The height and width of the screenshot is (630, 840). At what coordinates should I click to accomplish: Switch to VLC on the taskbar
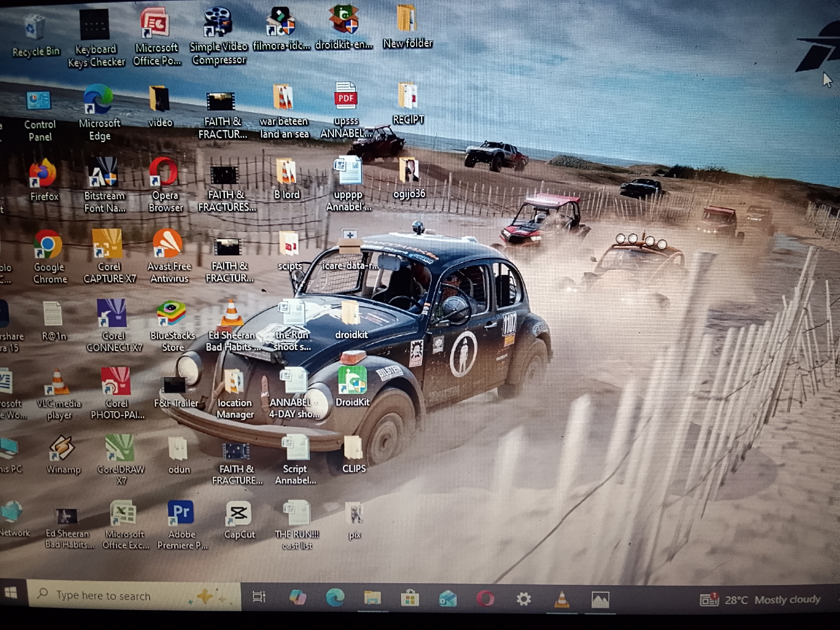562,599
